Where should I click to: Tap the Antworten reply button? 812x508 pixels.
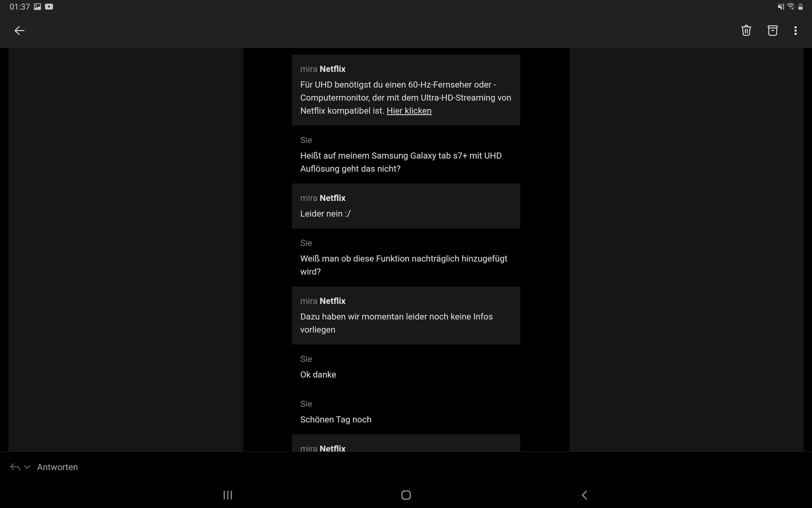tap(58, 467)
